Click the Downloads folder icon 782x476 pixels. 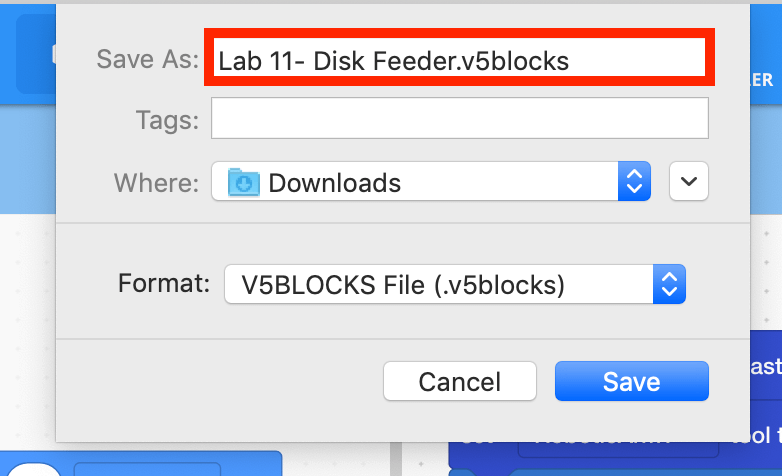[243, 182]
